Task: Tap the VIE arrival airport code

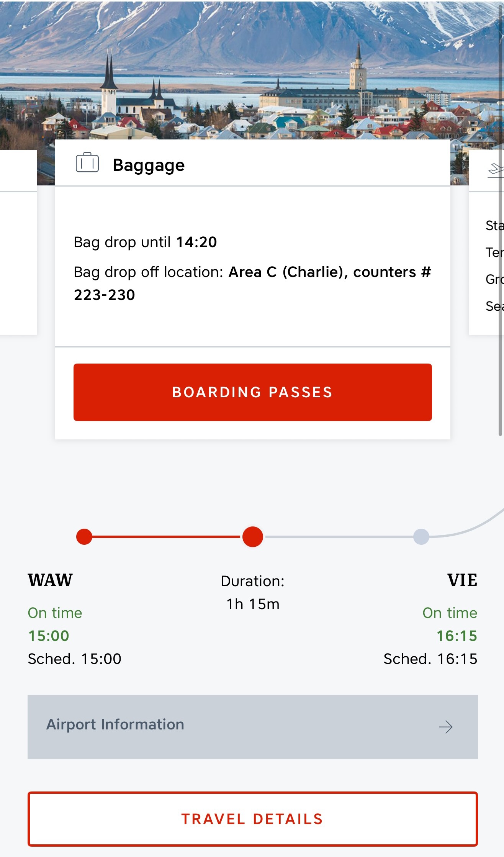Action: click(463, 580)
